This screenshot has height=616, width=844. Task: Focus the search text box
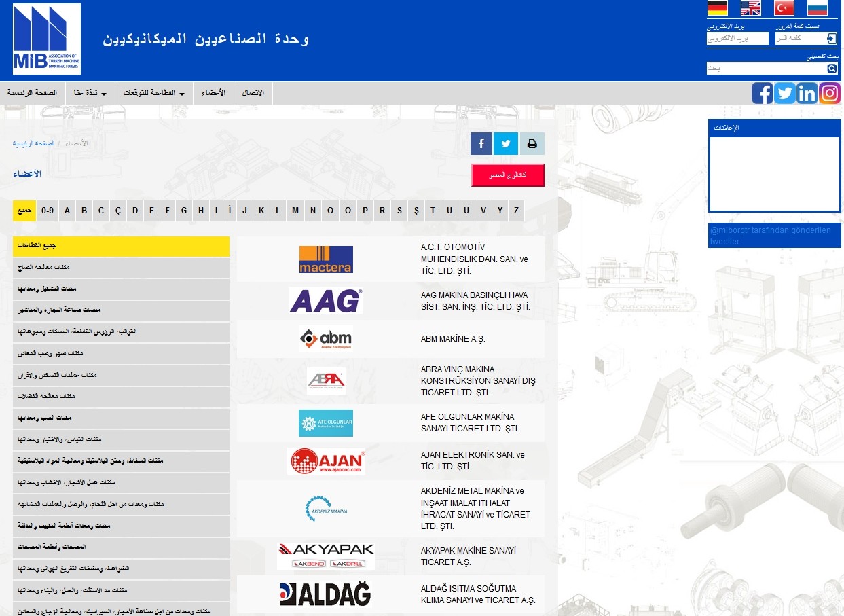tap(767, 69)
